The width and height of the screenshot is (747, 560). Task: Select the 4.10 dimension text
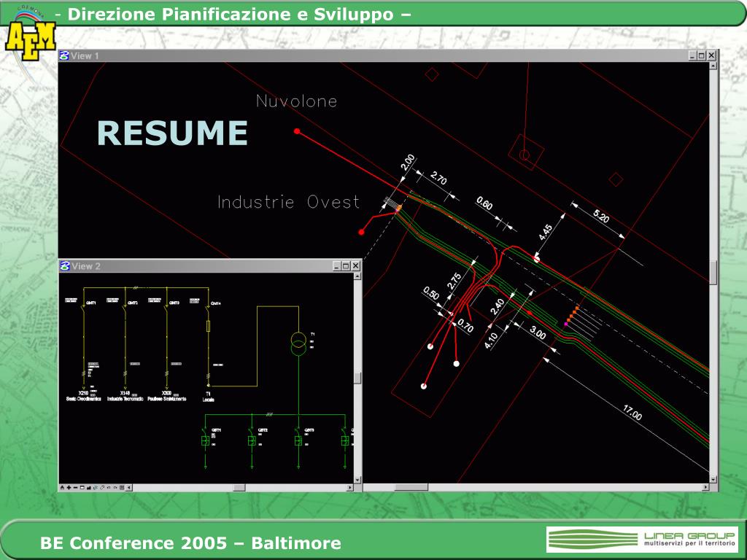tap(491, 341)
